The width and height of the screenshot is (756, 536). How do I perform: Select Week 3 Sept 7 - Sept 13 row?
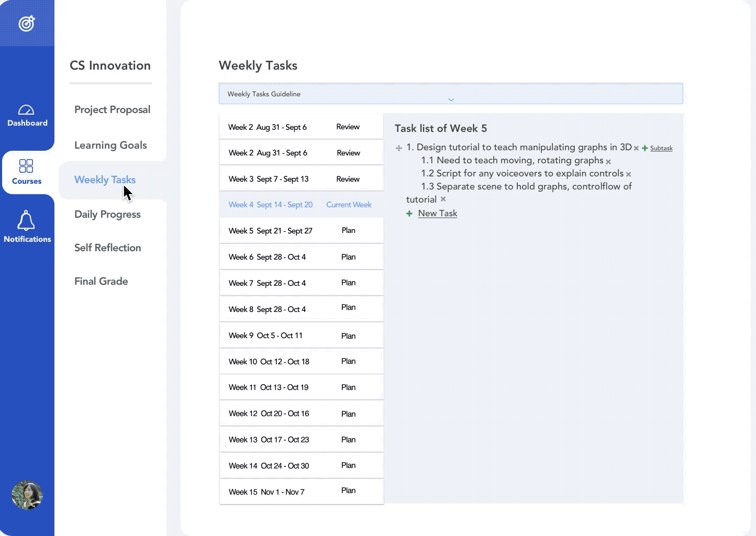pos(302,179)
